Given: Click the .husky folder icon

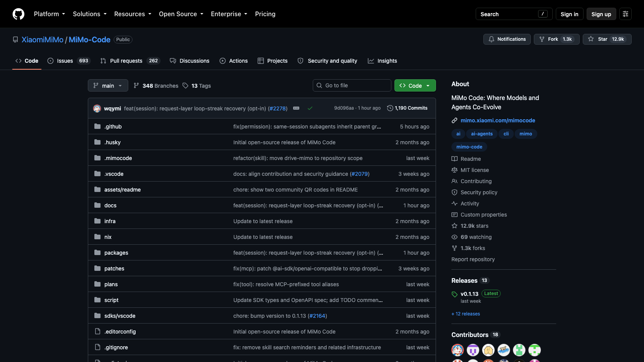Looking at the screenshot, I should click(x=97, y=142).
